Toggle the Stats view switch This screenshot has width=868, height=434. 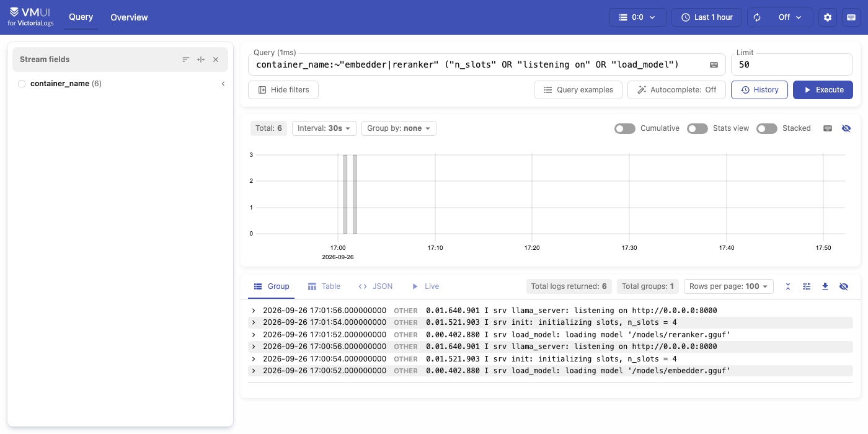click(x=697, y=128)
